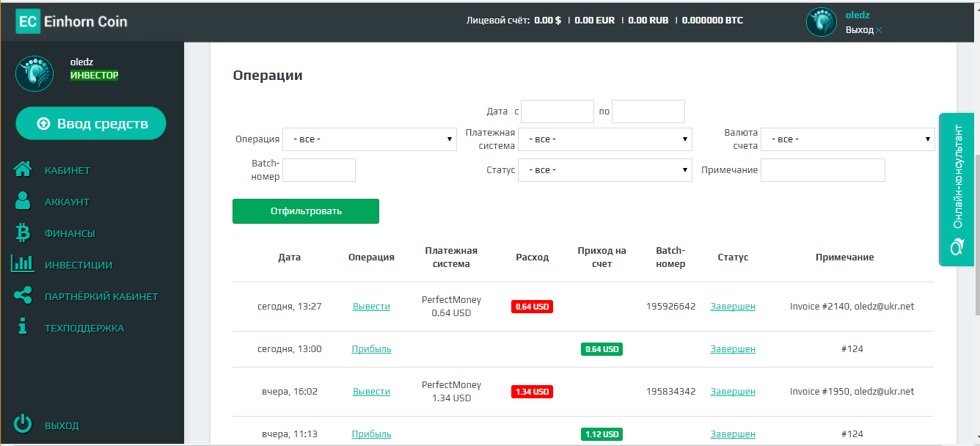
Task: Click the bar chart icon for Инвестиции
Action: pos(23,263)
